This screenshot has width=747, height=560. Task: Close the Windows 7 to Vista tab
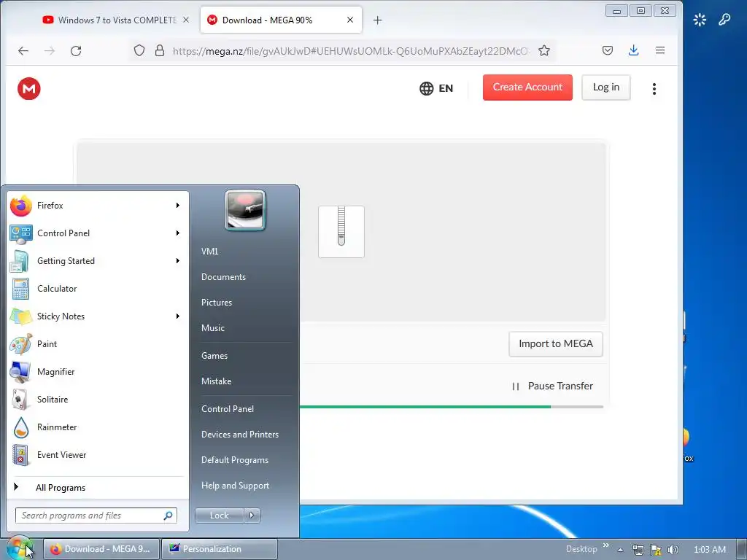point(186,20)
